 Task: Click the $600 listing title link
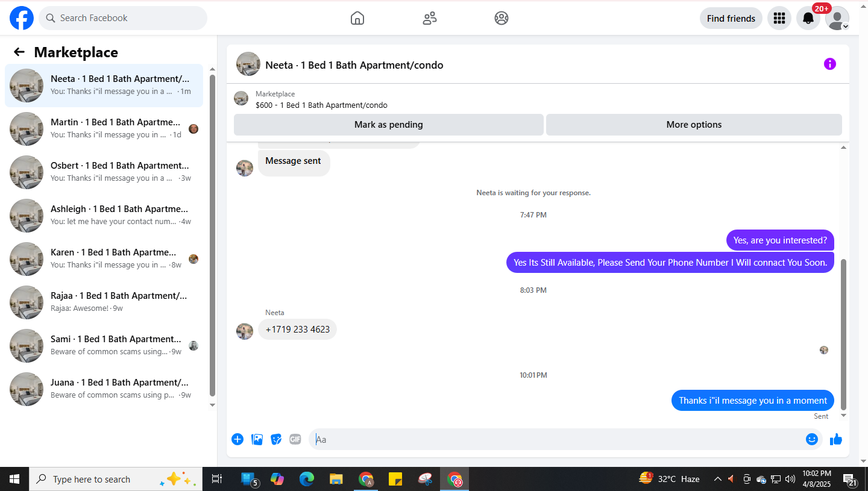pos(321,105)
